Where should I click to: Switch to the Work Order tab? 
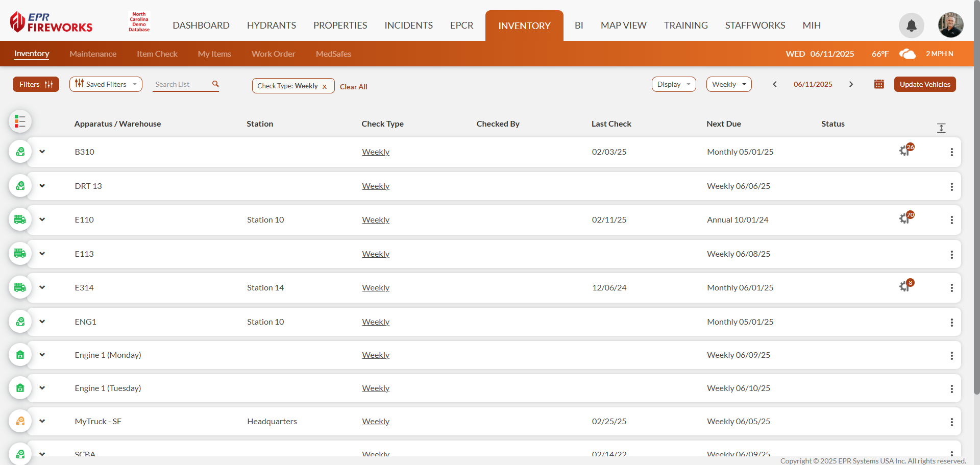(273, 54)
